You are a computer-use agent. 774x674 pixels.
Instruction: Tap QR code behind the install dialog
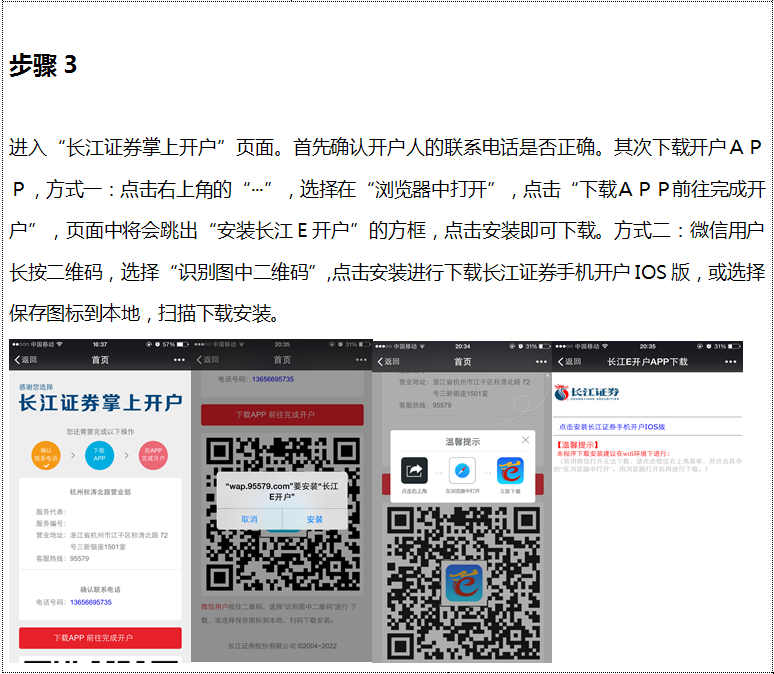click(x=282, y=514)
